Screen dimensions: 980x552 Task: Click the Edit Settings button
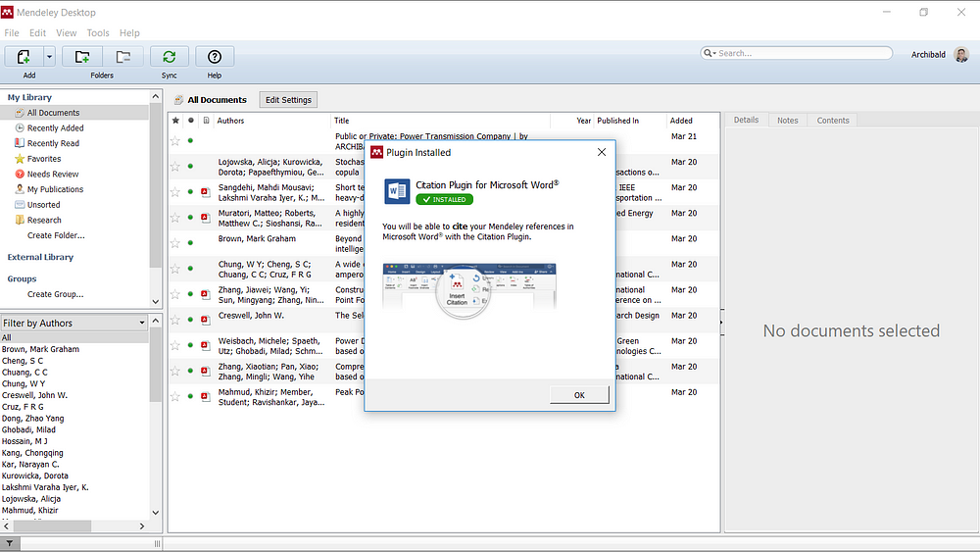[x=288, y=100]
